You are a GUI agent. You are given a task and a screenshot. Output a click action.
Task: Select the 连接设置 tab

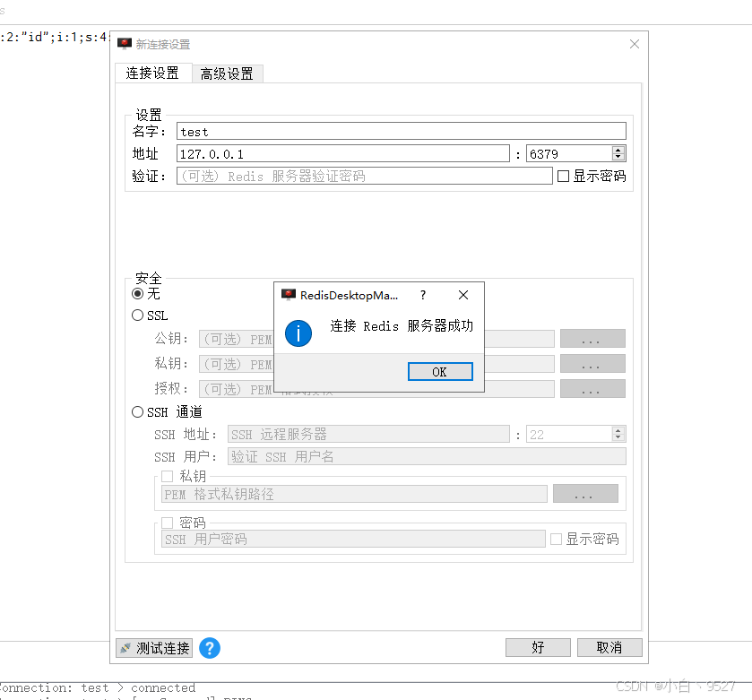point(153,73)
